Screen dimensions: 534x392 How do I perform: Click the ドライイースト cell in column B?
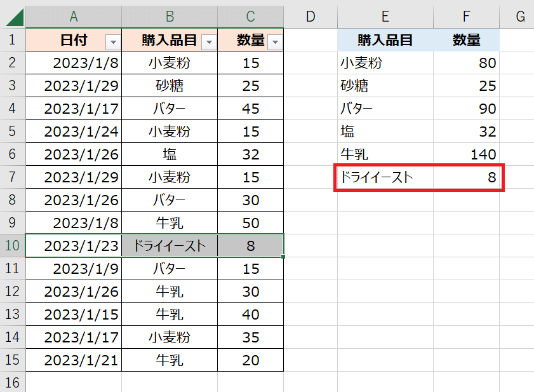pyautogui.click(x=170, y=246)
